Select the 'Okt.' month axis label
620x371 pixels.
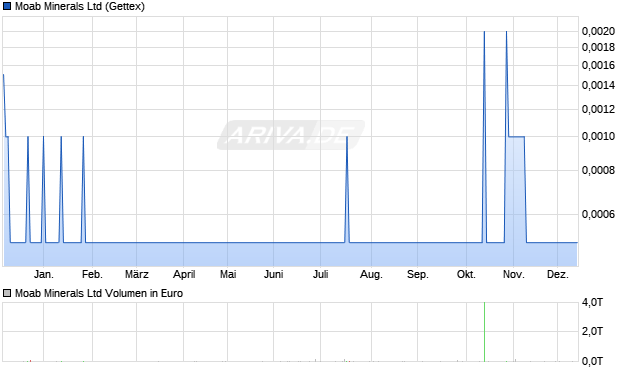tap(466, 274)
